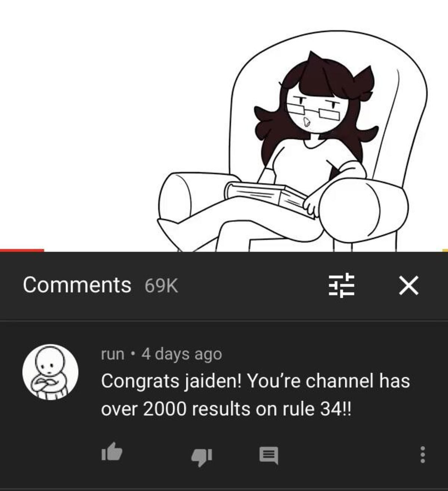Select the 69K comment count label

pyautogui.click(x=161, y=286)
